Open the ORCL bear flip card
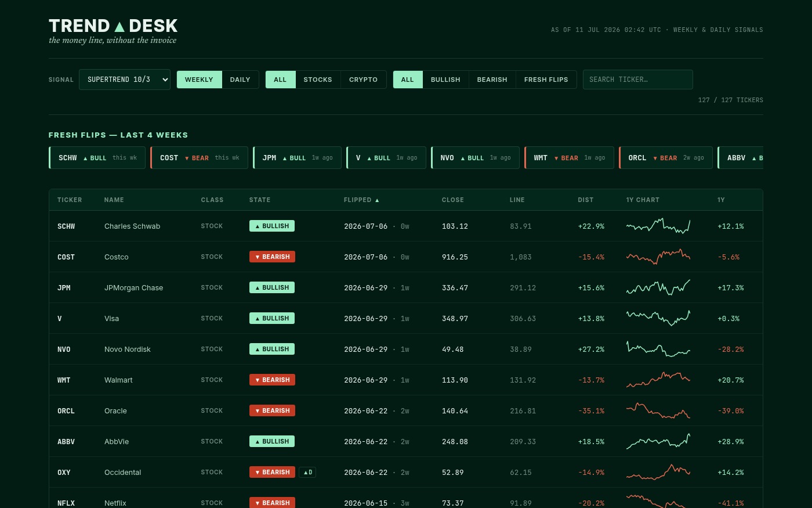Viewport: 812px width, 508px height. pos(666,158)
